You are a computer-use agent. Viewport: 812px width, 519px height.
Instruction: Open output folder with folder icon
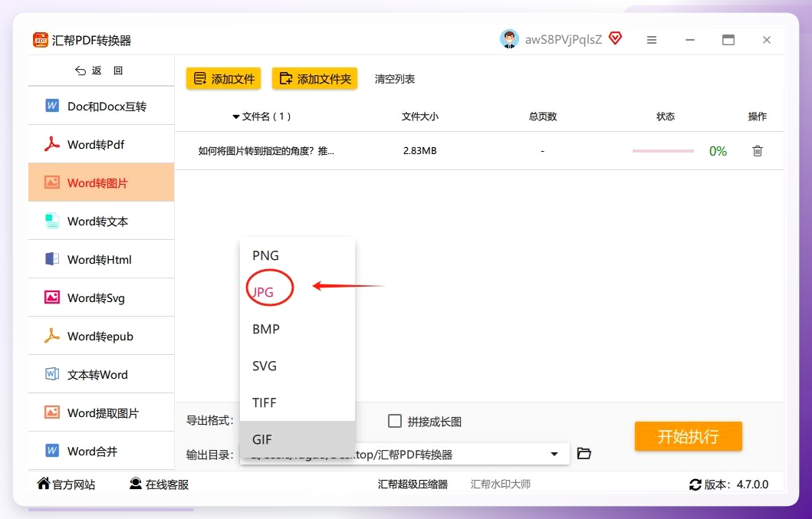click(x=584, y=454)
